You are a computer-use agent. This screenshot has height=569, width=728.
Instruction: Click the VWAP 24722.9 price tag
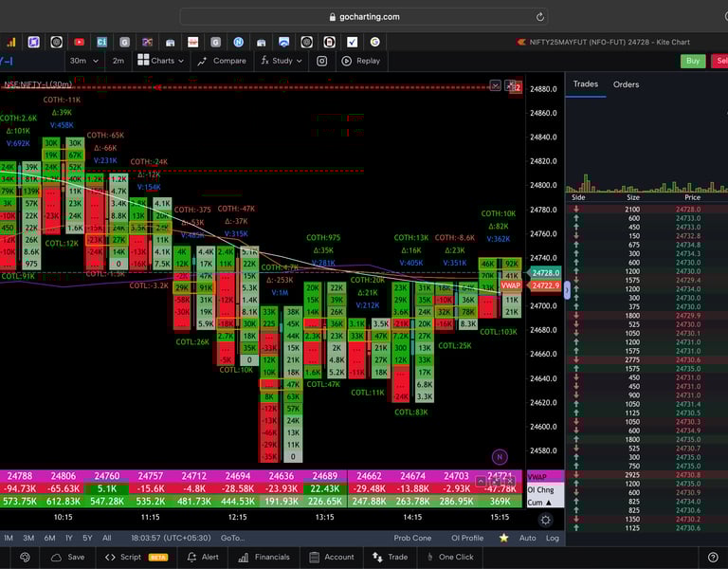[x=531, y=285]
